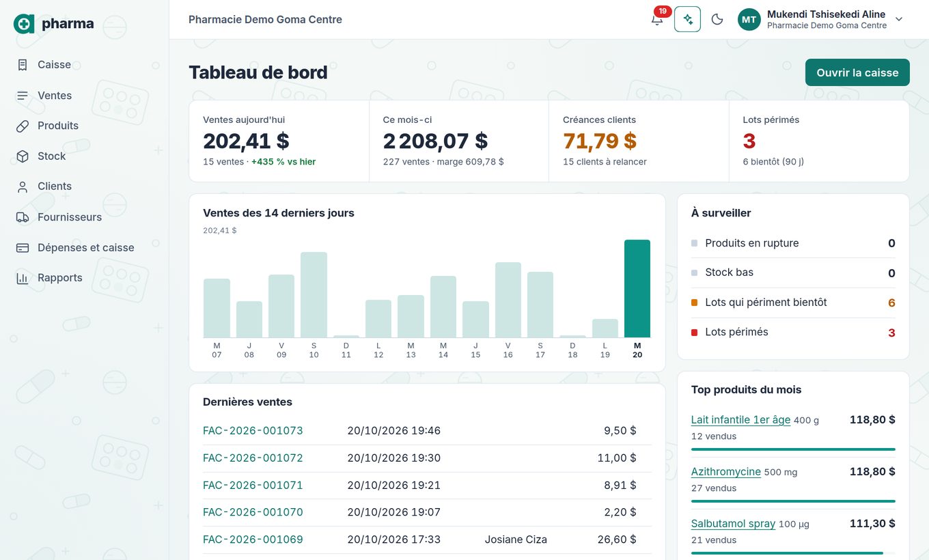Click the Pharmacie Demo Goma Centre header title
Viewport: 929px width, 560px height.
click(x=265, y=20)
